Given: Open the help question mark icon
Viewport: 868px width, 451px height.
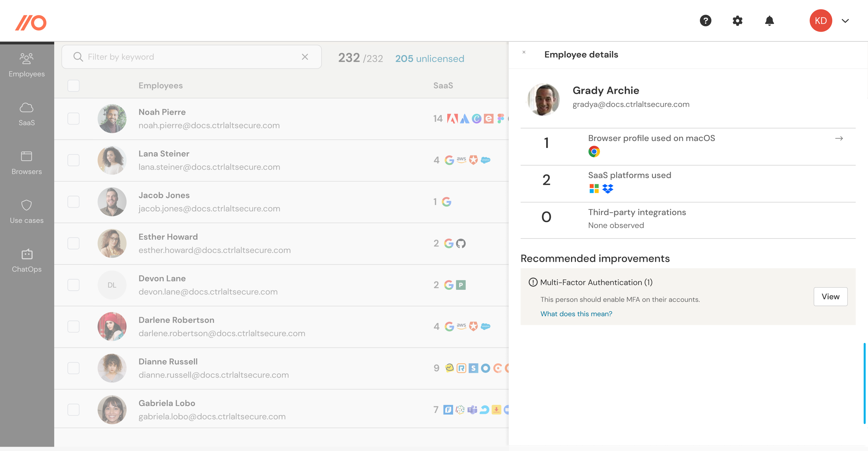Looking at the screenshot, I should pos(705,20).
